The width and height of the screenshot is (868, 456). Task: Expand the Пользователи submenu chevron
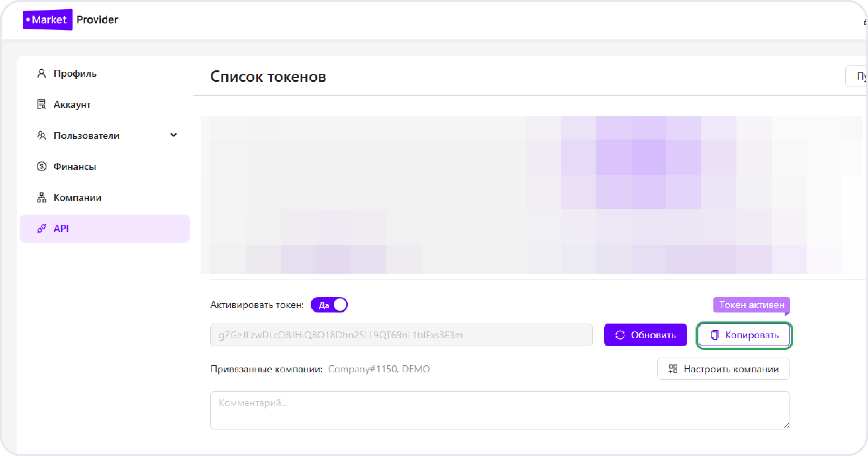[x=174, y=135]
